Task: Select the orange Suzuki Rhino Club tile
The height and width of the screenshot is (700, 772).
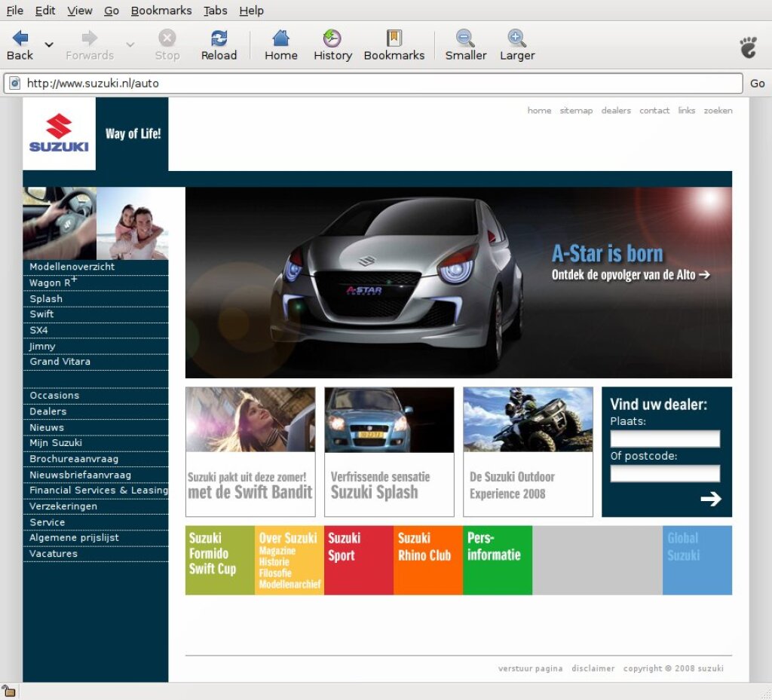Action: click(427, 560)
